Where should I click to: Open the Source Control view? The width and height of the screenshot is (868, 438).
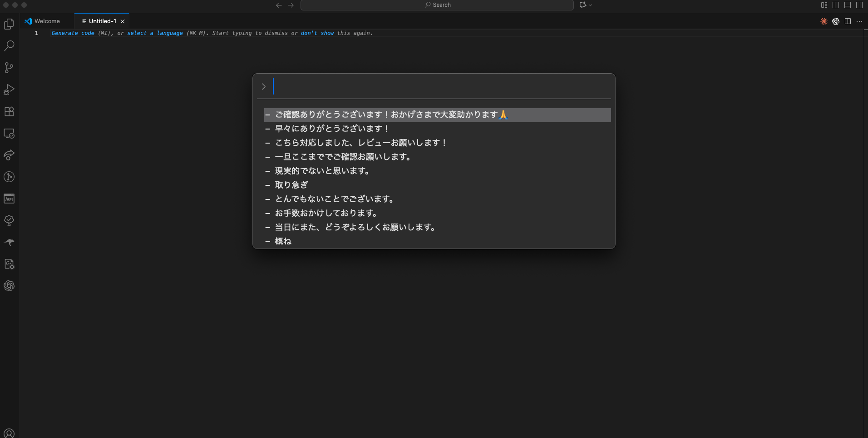coord(9,68)
